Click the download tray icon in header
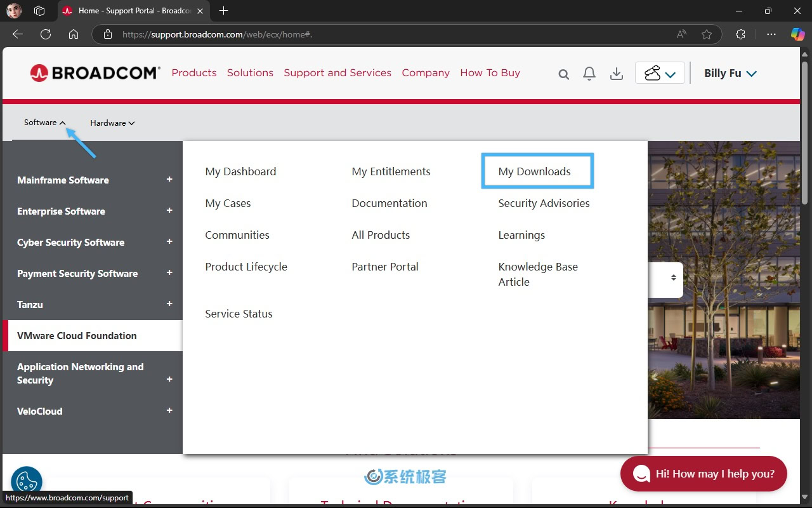Image resolution: width=812 pixels, height=508 pixels. click(616, 74)
